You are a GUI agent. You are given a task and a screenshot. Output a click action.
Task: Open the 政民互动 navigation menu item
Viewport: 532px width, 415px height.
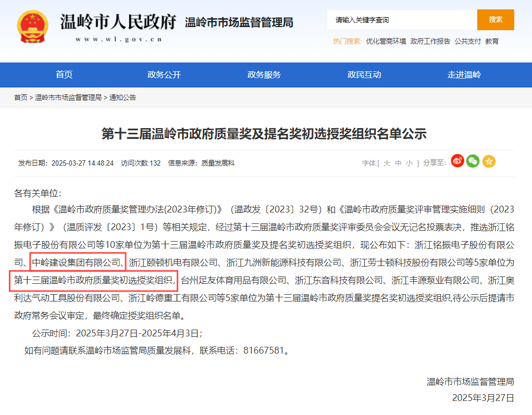pyautogui.click(x=364, y=74)
